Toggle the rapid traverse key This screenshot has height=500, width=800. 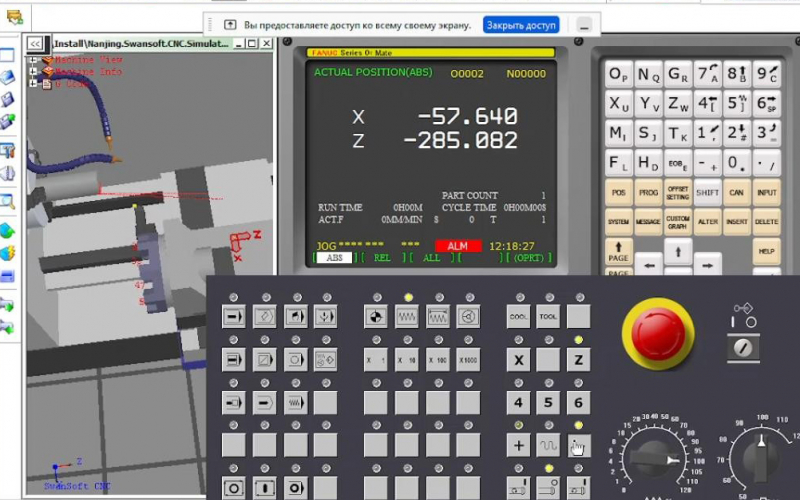click(548, 445)
